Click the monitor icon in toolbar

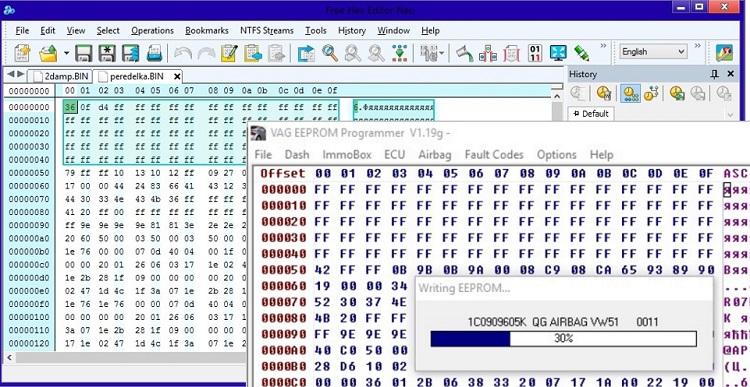tap(558, 53)
